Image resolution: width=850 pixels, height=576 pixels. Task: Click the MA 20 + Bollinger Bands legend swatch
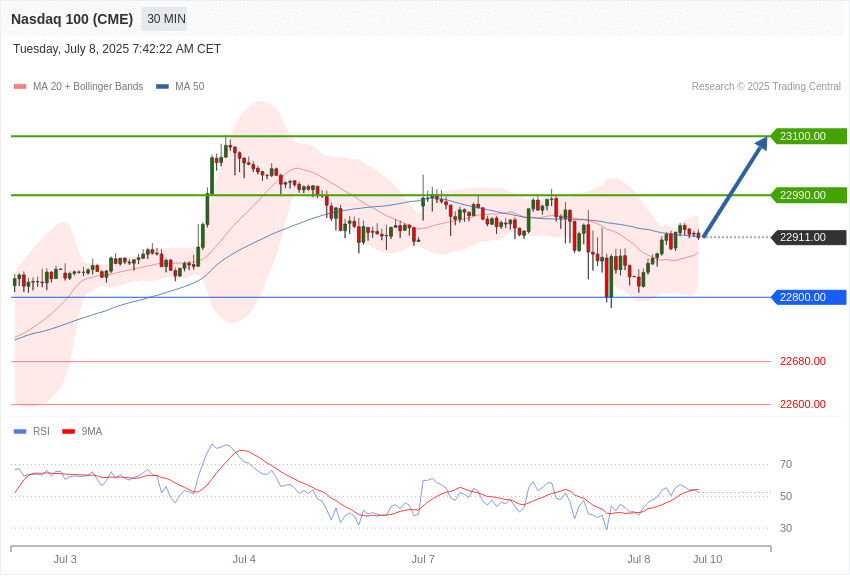[x=20, y=87]
